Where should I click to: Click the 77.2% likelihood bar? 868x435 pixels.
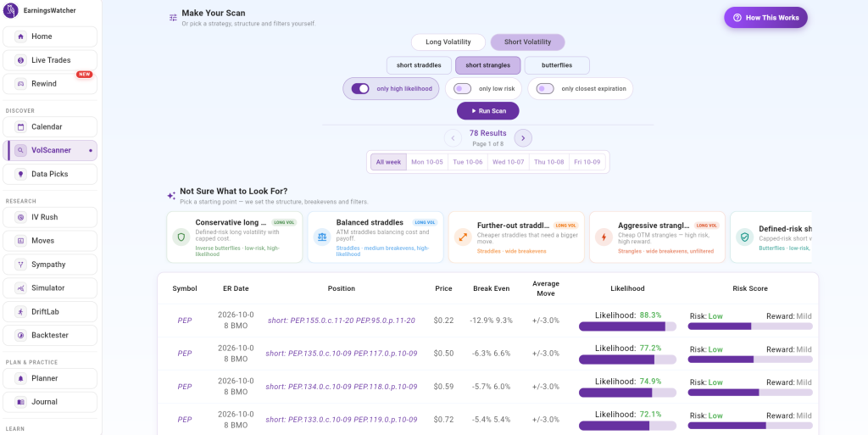628,360
